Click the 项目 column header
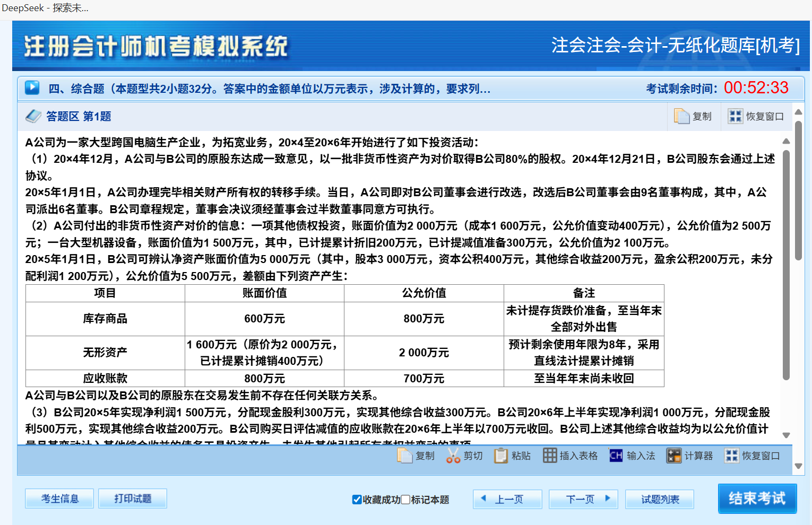This screenshot has width=812, height=525. pos(105,293)
